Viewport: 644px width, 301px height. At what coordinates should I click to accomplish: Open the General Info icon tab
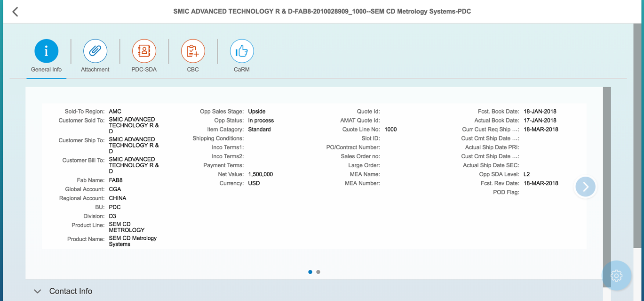(46, 51)
